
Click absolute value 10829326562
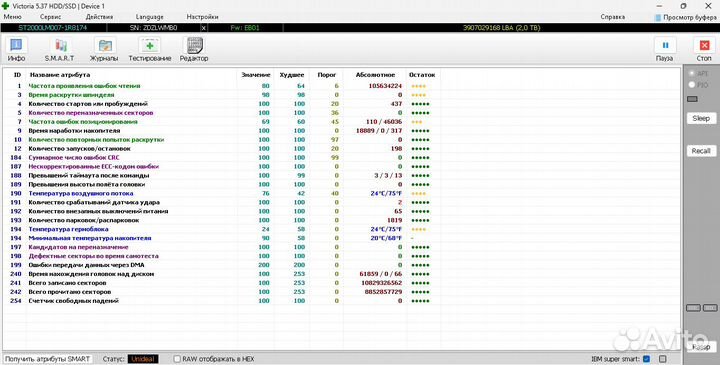pos(382,283)
